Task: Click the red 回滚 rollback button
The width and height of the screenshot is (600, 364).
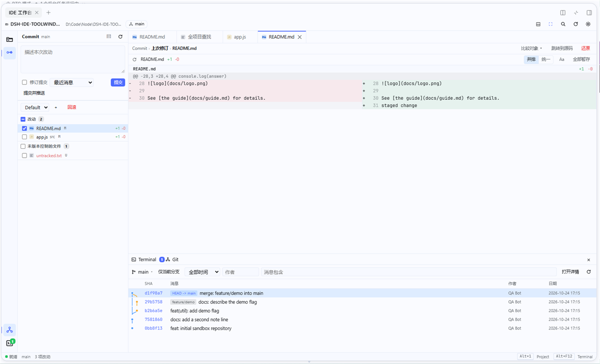Action: pos(71,107)
